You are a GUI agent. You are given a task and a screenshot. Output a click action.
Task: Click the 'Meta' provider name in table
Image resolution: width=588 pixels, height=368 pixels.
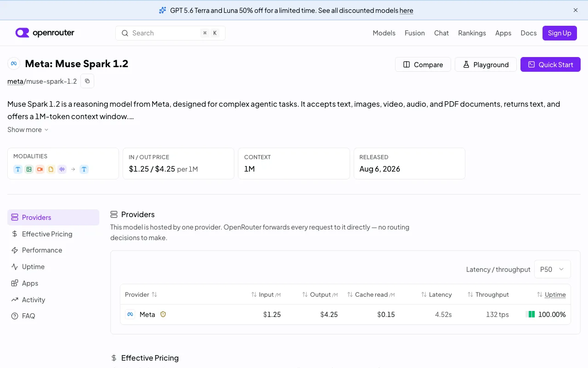(147, 315)
